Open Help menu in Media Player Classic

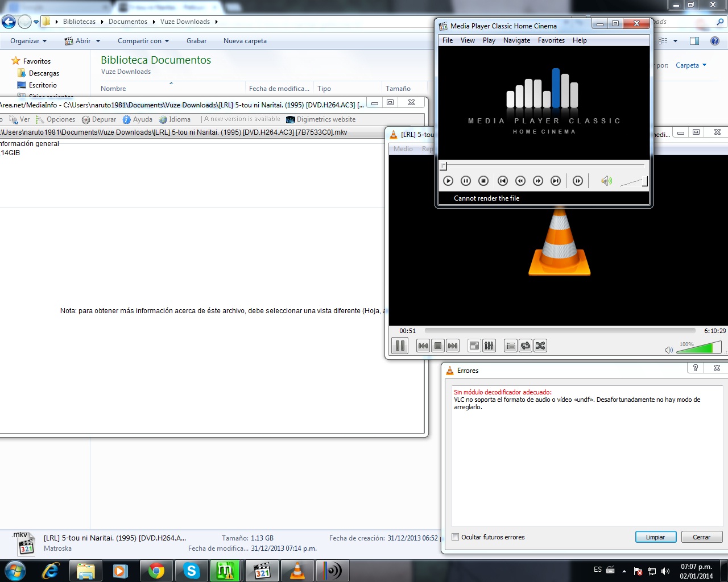coord(580,40)
